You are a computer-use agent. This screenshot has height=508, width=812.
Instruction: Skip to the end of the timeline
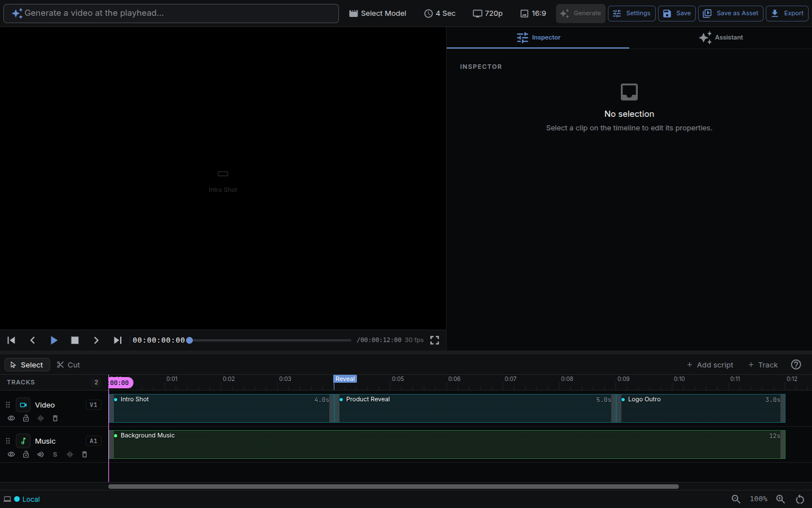pos(117,340)
